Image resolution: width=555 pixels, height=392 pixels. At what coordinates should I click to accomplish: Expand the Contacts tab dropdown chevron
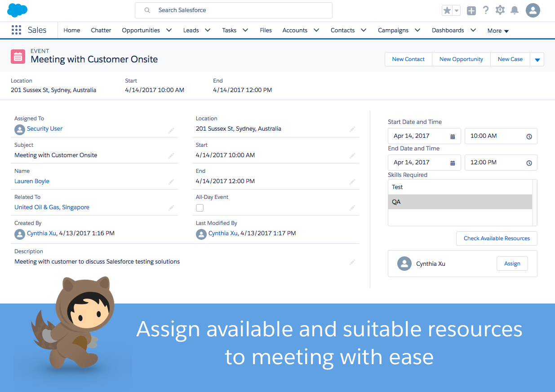coord(363,30)
